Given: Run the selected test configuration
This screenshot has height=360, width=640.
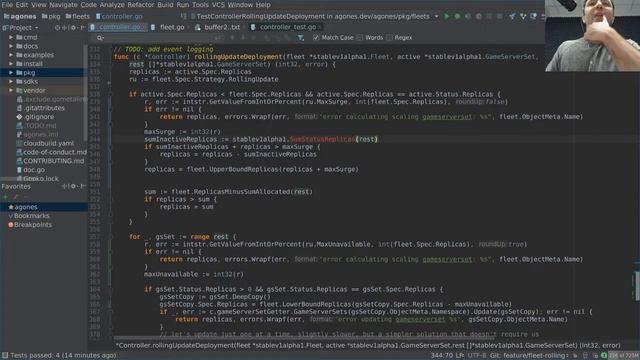Looking at the screenshot, I should click(447, 16).
